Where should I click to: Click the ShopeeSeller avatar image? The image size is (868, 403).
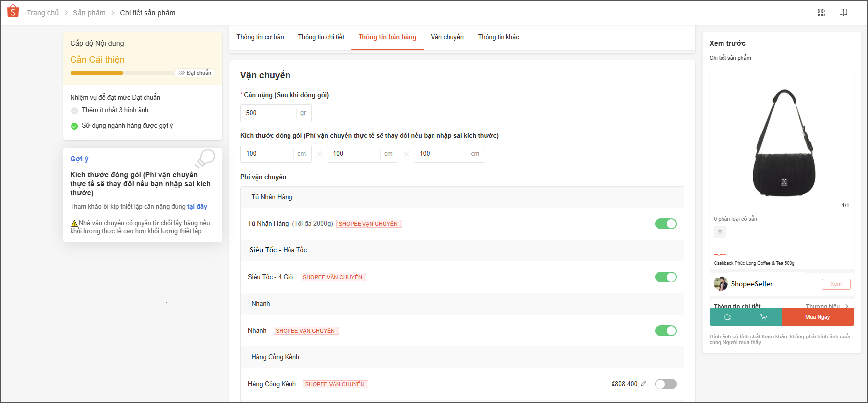[x=721, y=284]
